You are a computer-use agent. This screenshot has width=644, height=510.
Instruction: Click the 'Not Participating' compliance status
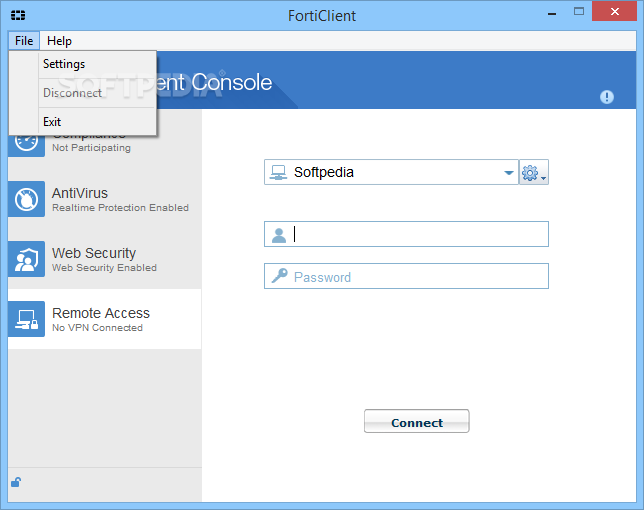pyautogui.click(x=91, y=148)
